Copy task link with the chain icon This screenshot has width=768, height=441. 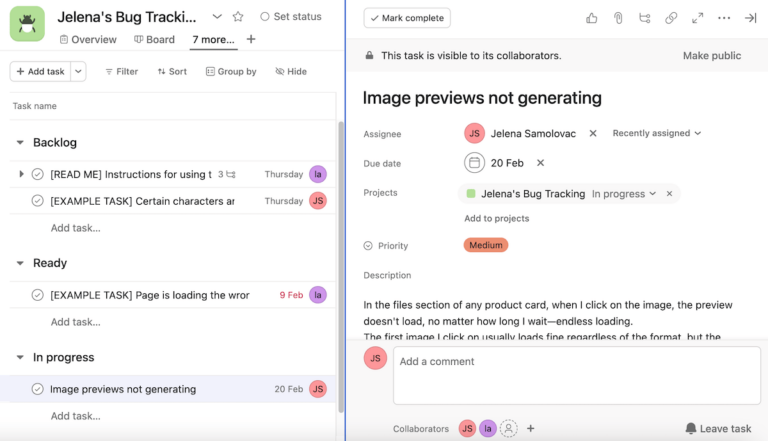(x=671, y=18)
